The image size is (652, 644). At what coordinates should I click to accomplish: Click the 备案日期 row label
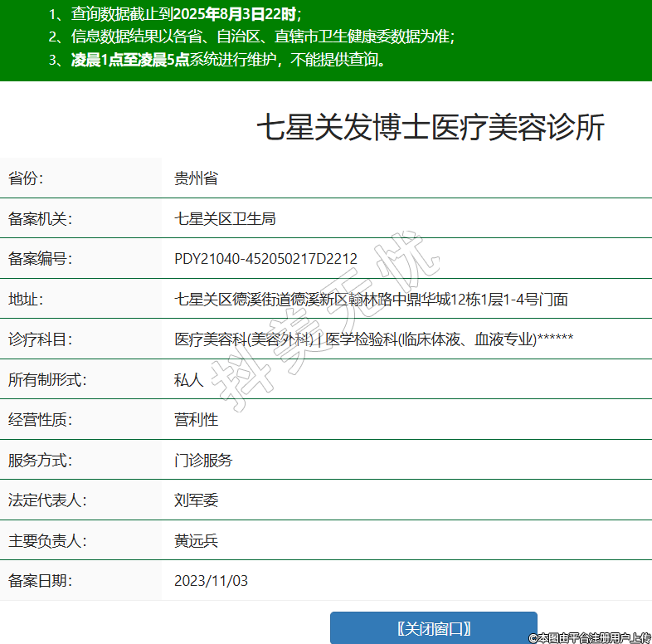41,581
